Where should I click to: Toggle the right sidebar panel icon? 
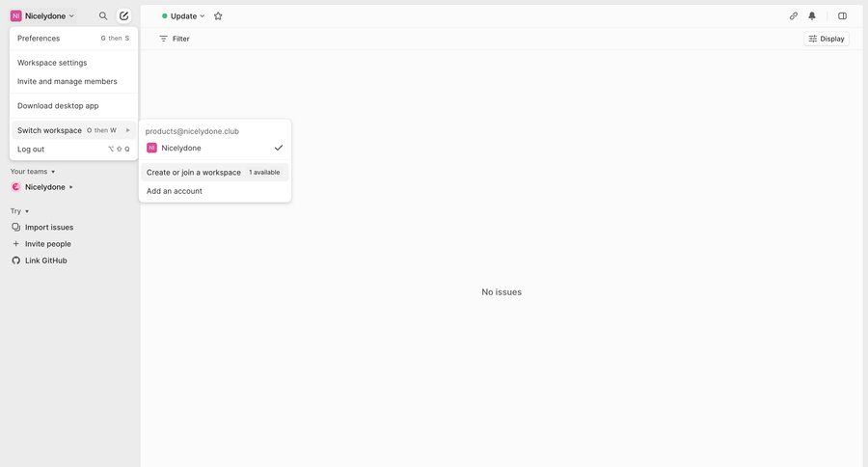(x=842, y=16)
